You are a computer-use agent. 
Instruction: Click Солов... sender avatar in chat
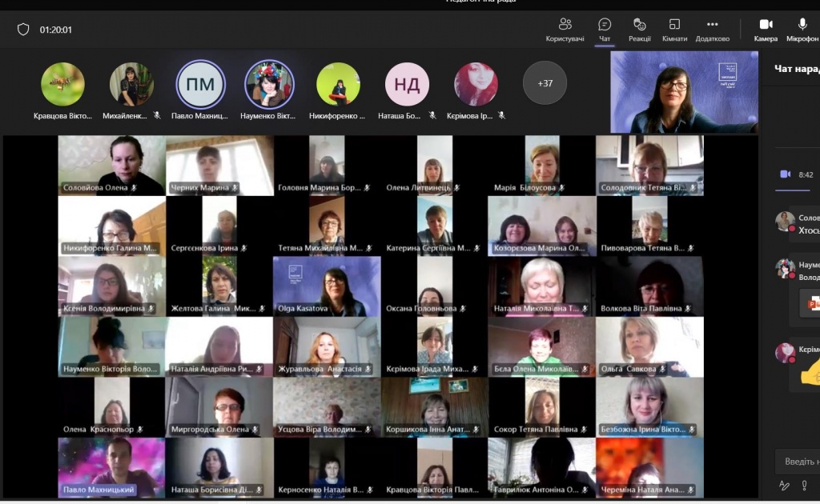[785, 222]
